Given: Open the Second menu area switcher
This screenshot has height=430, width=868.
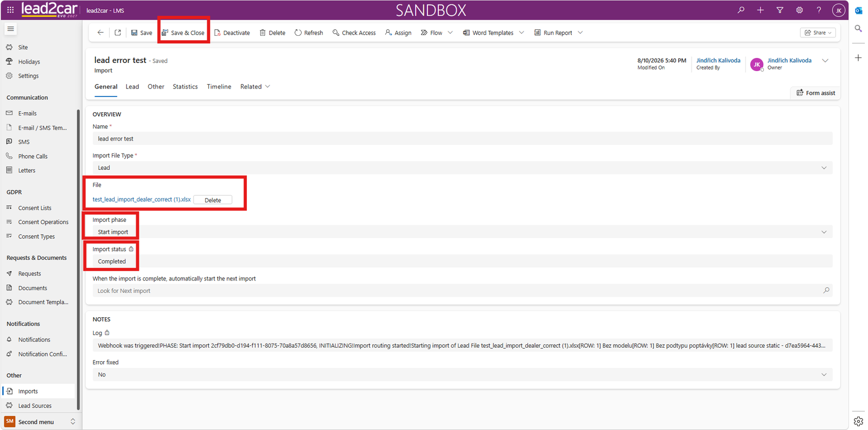Looking at the screenshot, I should [x=41, y=421].
